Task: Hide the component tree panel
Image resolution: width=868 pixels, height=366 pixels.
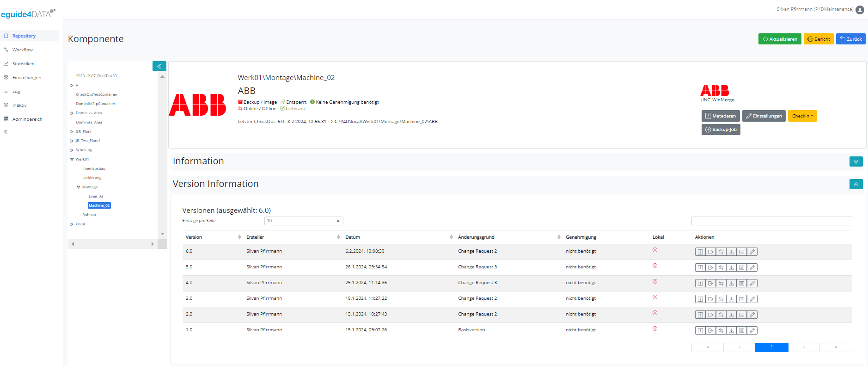Action: (159, 66)
